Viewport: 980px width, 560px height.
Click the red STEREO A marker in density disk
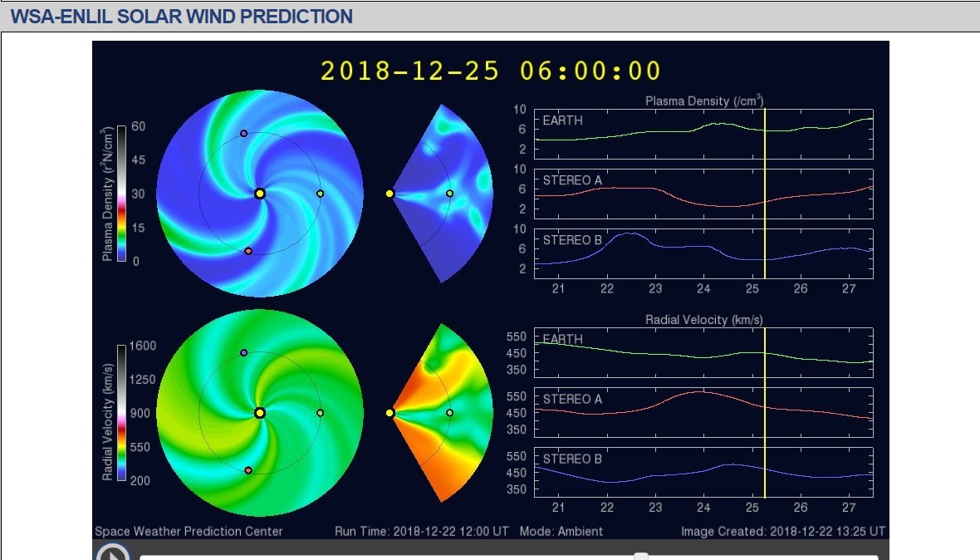[x=248, y=251]
